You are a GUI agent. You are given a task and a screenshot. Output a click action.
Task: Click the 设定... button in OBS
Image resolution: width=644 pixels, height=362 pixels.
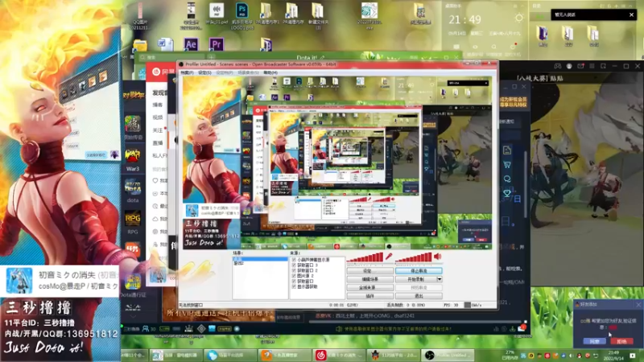pos(369,271)
